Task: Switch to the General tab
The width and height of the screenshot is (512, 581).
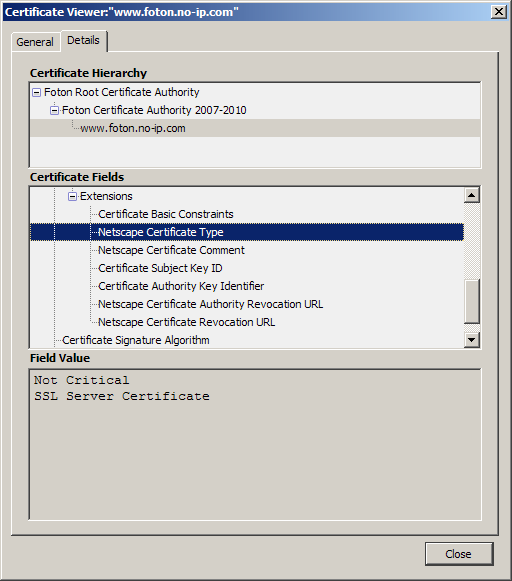Action: (x=35, y=42)
